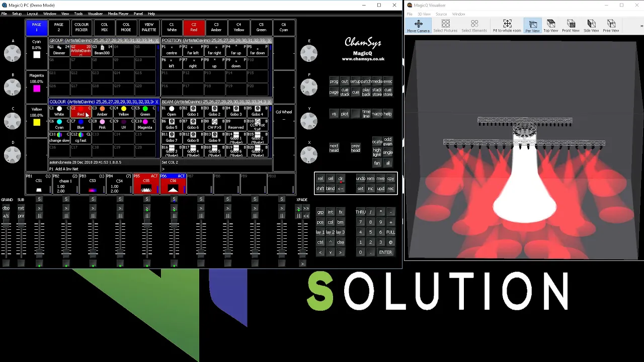This screenshot has width=644, height=362.
Task: Toggle the blind button
Action: click(331, 189)
